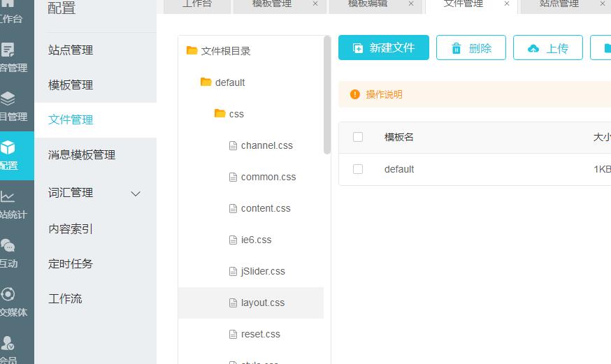611x364 pixels.
Task: Open the column management layers icon
Action: click(x=8, y=99)
